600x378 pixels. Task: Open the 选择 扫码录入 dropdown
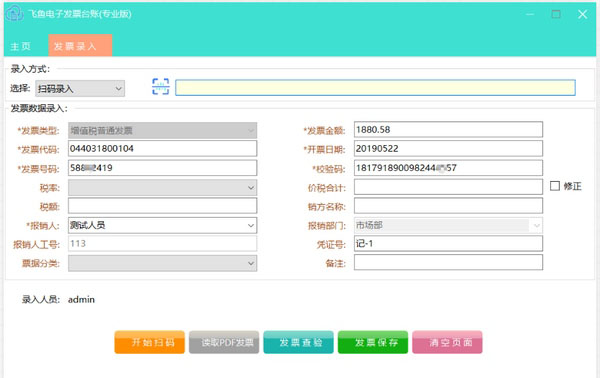tap(80, 89)
